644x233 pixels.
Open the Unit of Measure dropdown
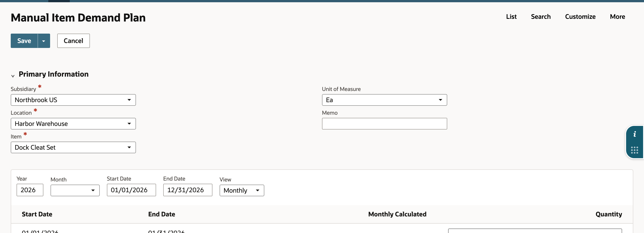[384, 100]
